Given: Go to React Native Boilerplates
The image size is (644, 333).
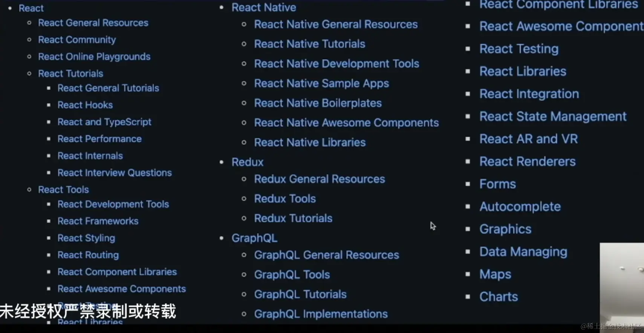Looking at the screenshot, I should (x=318, y=103).
